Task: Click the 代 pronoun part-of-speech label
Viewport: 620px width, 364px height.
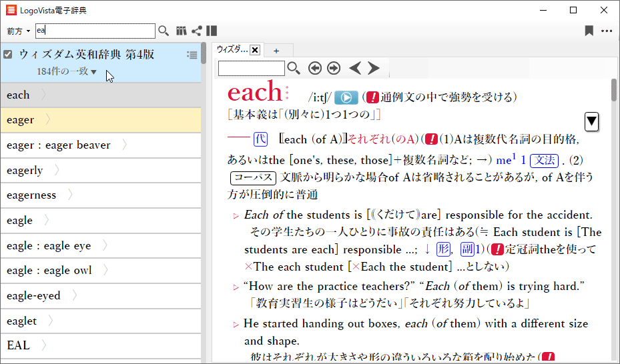Action: (260, 139)
